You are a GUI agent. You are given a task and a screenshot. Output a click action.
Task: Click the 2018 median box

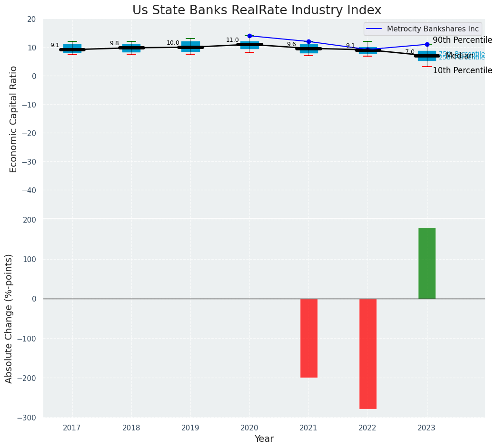[x=131, y=48]
